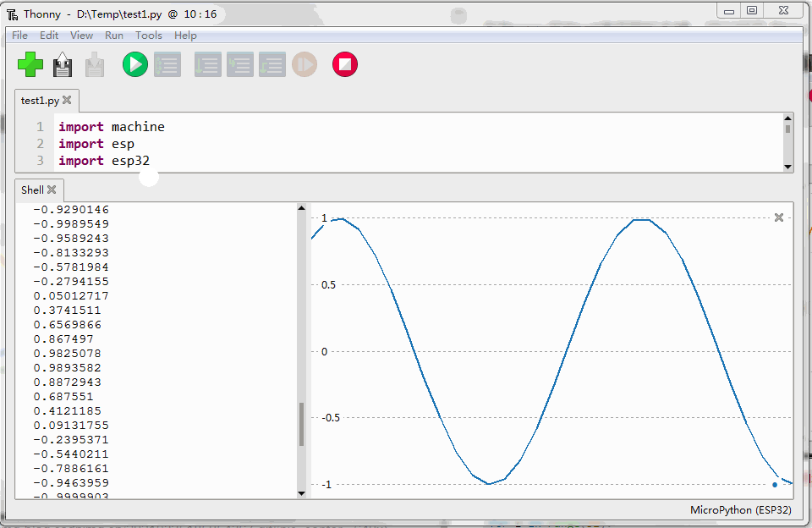Click the plotter y-axis label 0
The height and width of the screenshot is (528, 812).
click(324, 352)
